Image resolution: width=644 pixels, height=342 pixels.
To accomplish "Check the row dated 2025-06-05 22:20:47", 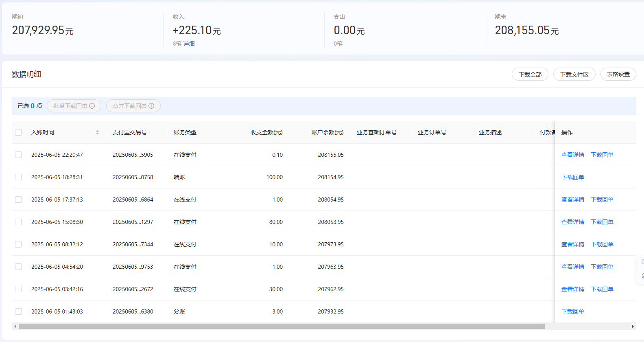I will 18,155.
